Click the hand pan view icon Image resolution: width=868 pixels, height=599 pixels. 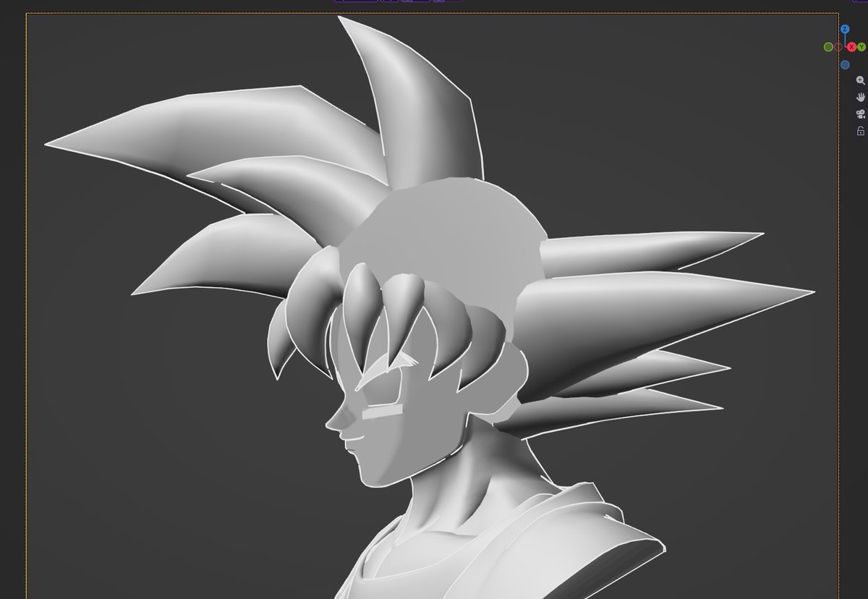861,97
